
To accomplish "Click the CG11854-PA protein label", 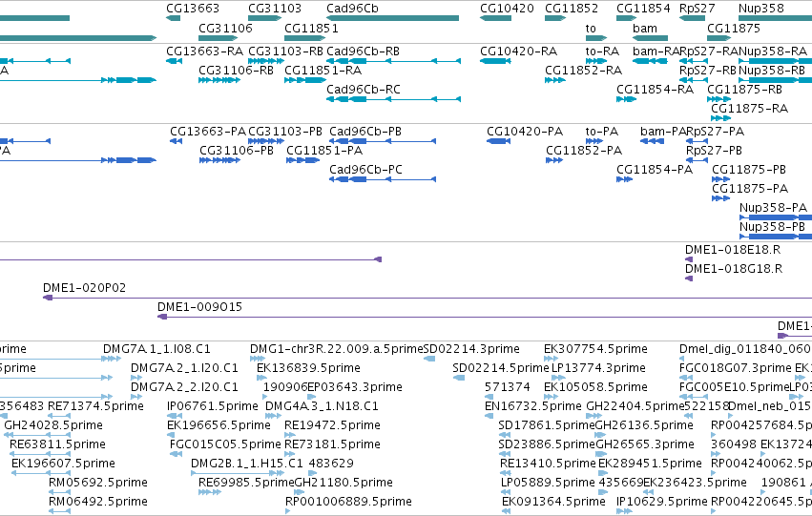I will [655, 170].
